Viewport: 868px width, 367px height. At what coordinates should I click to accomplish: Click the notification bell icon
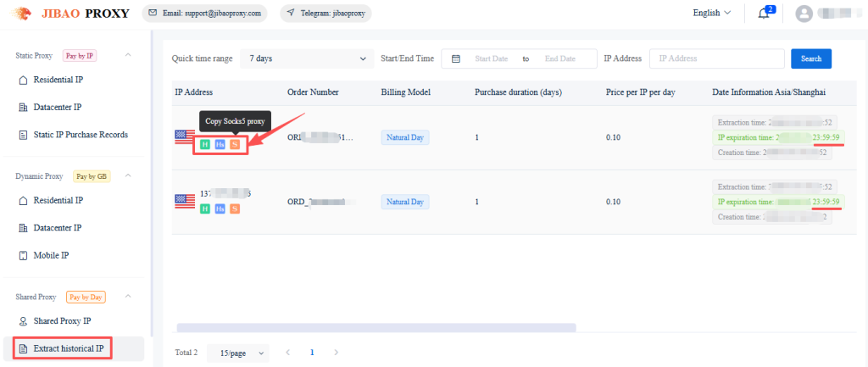point(764,13)
